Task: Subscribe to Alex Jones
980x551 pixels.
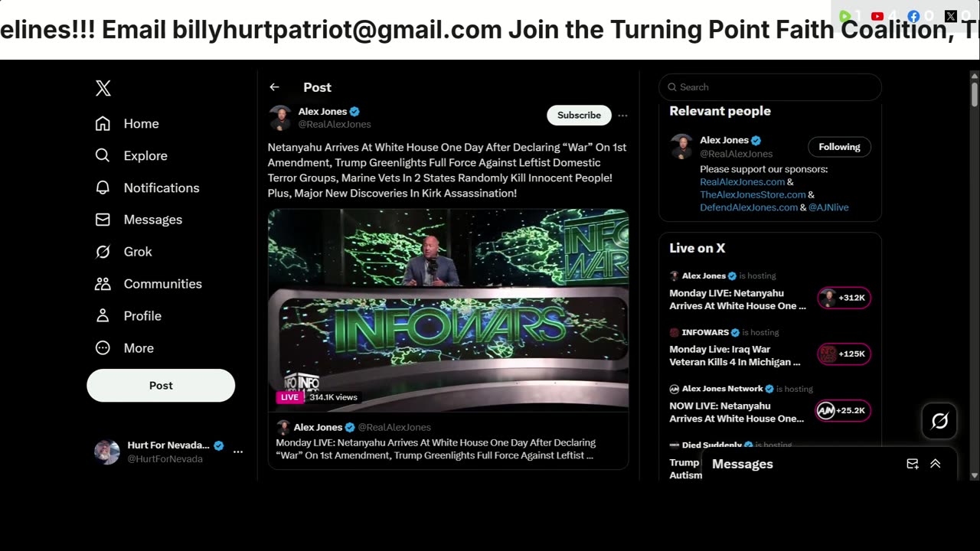Action: [579, 115]
